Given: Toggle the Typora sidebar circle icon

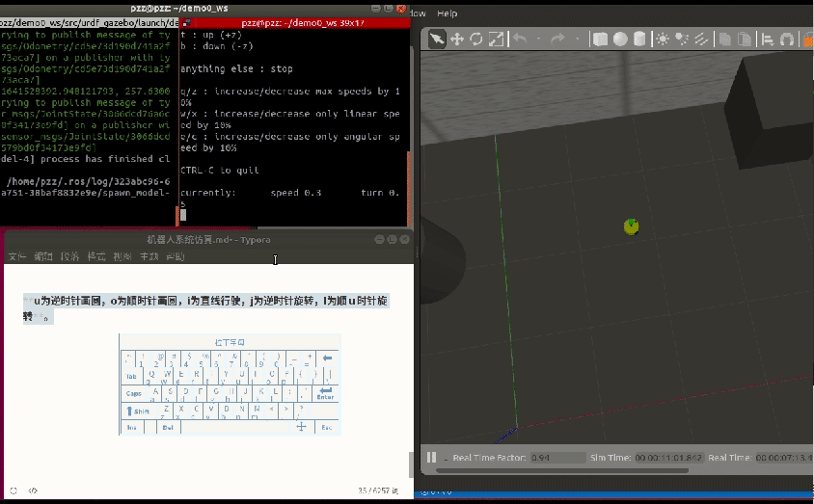Looking at the screenshot, I should point(14,491).
